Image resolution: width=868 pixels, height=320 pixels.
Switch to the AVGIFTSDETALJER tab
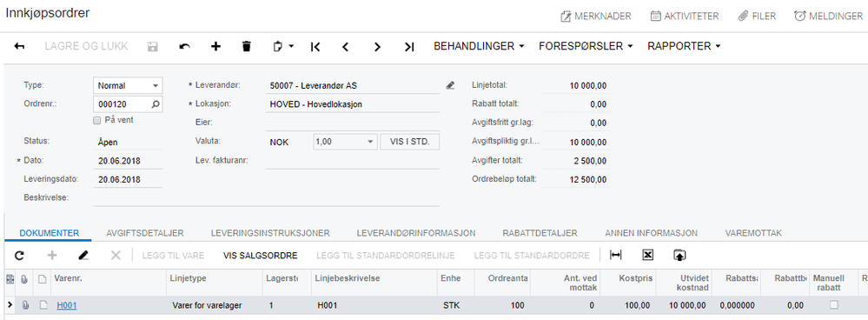[x=145, y=233]
